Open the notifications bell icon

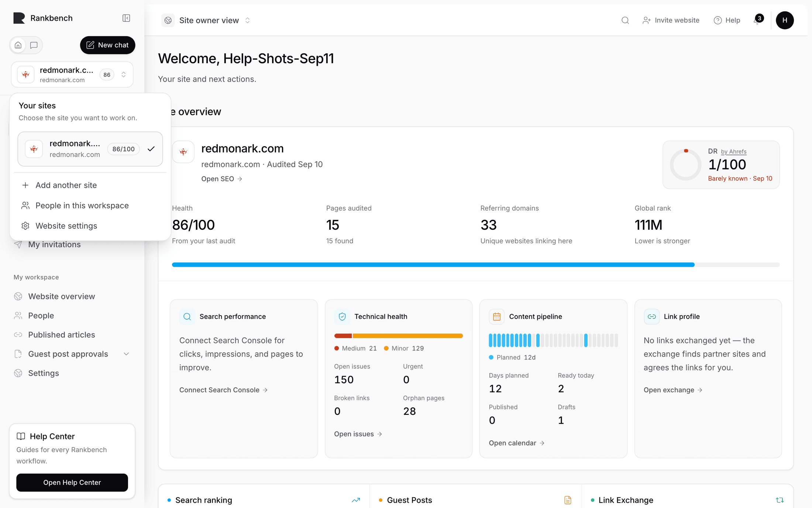(757, 20)
